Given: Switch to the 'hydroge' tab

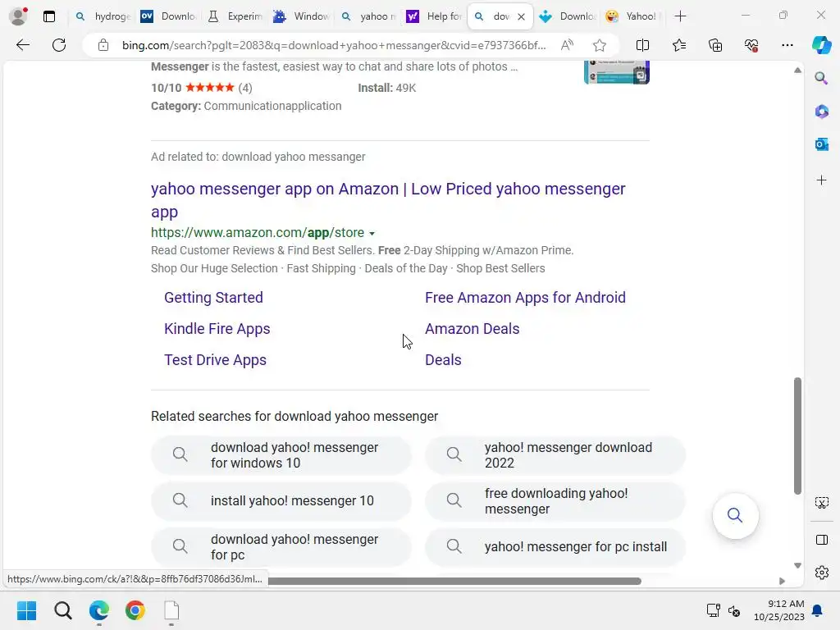Looking at the screenshot, I should (x=103, y=16).
